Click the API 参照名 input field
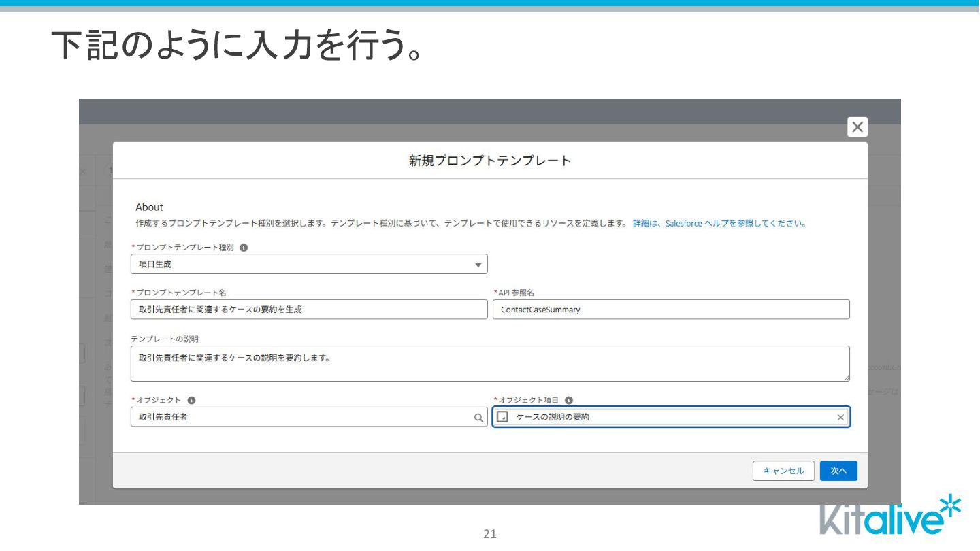 click(671, 310)
